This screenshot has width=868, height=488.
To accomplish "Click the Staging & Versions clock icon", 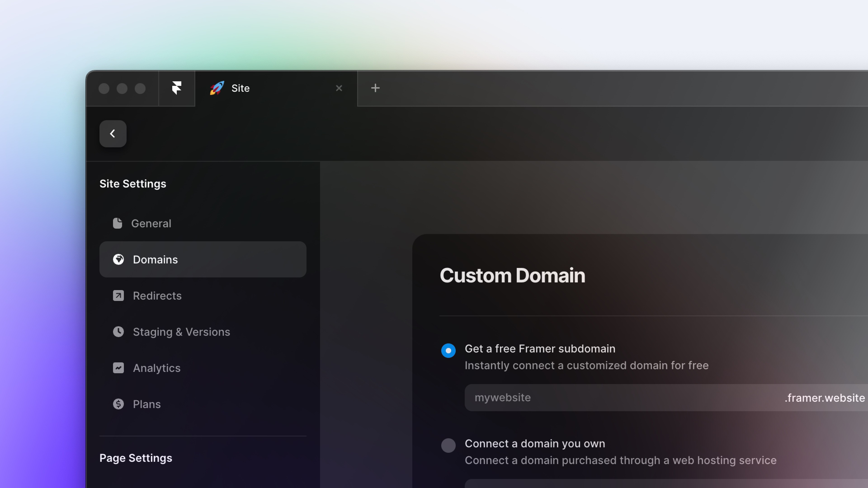I will coord(118,332).
